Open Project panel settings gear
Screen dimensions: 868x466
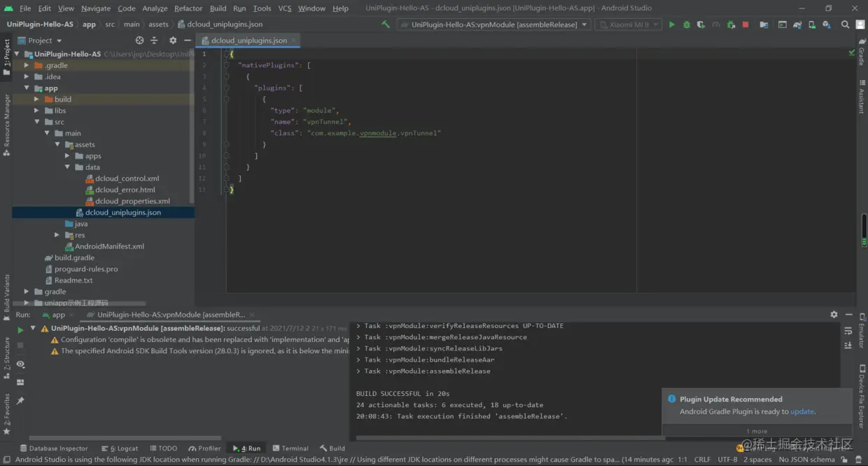tap(173, 41)
